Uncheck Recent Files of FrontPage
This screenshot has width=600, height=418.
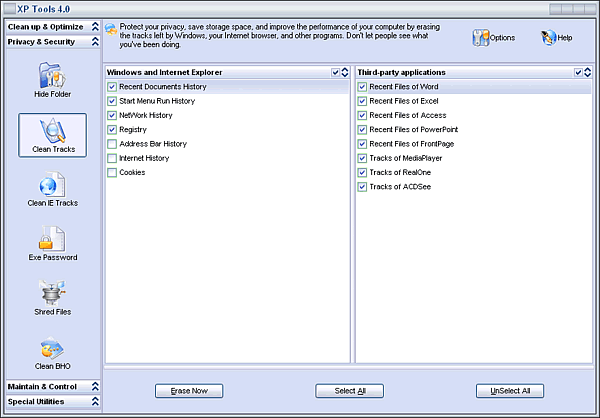pyautogui.click(x=362, y=144)
